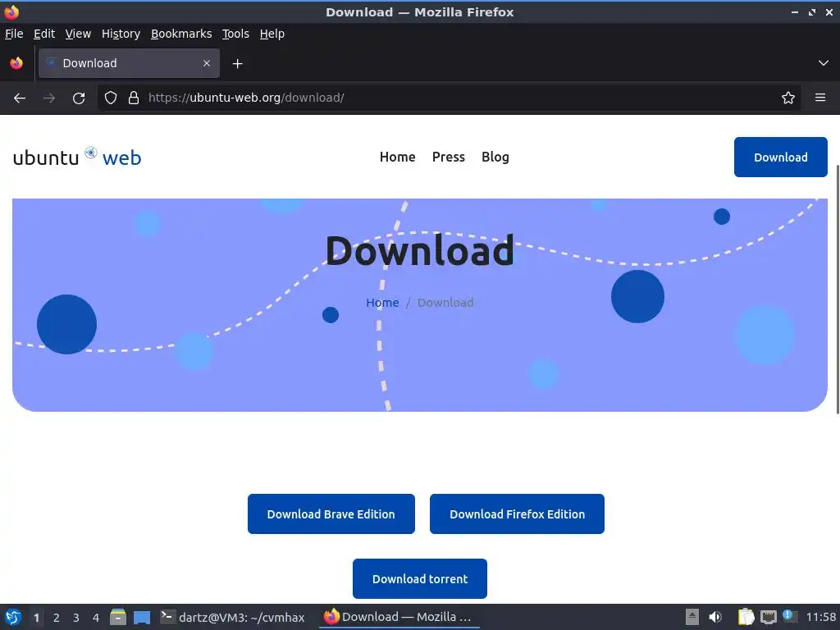840x630 pixels.
Task: Open the Help menu
Action: 272,34
